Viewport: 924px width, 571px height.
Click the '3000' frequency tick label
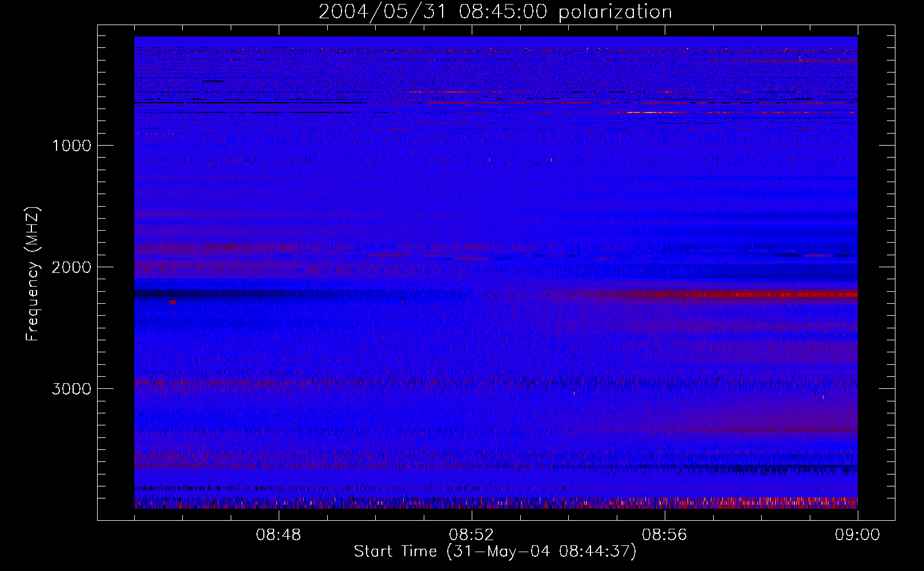[x=71, y=389]
